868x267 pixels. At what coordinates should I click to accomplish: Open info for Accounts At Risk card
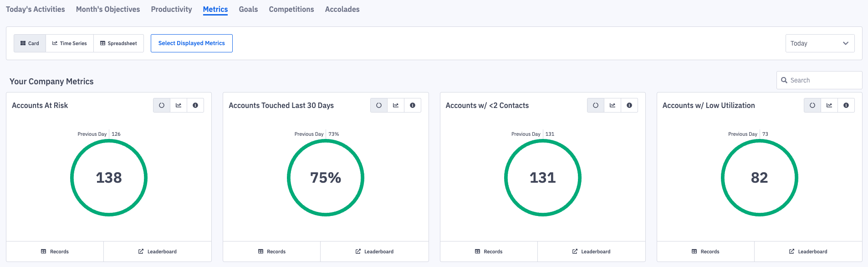point(195,105)
